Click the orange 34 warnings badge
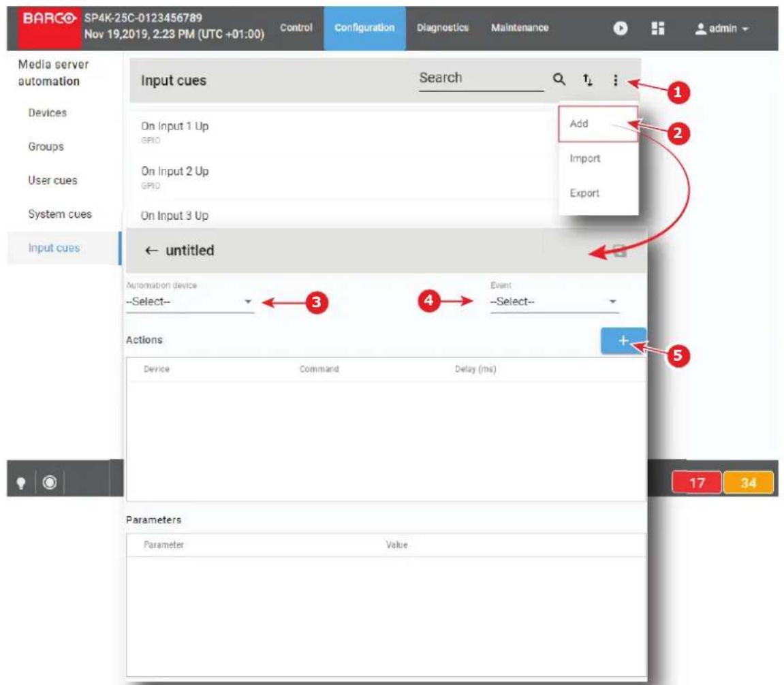 [x=749, y=483]
